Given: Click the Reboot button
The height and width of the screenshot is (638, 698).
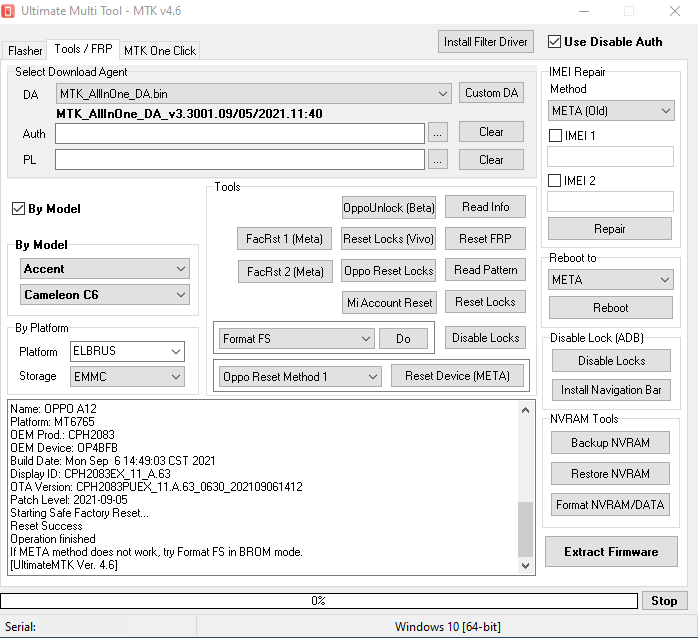Looking at the screenshot, I should (611, 308).
